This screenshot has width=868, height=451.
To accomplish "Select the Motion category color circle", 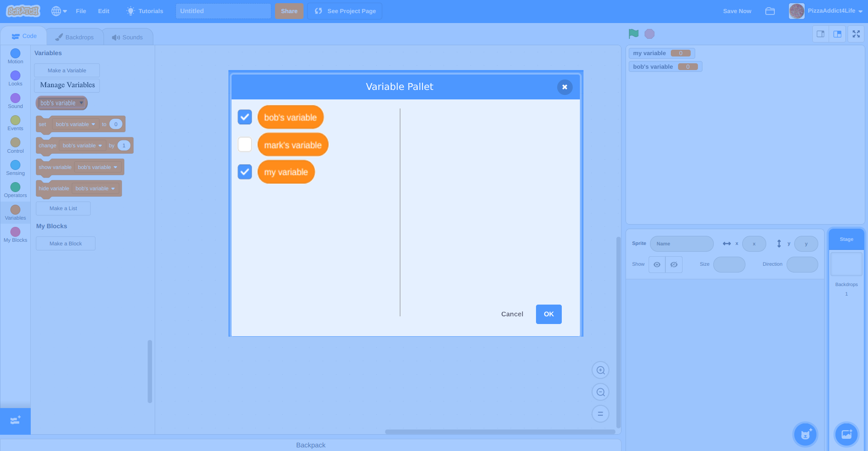I will pos(15,53).
